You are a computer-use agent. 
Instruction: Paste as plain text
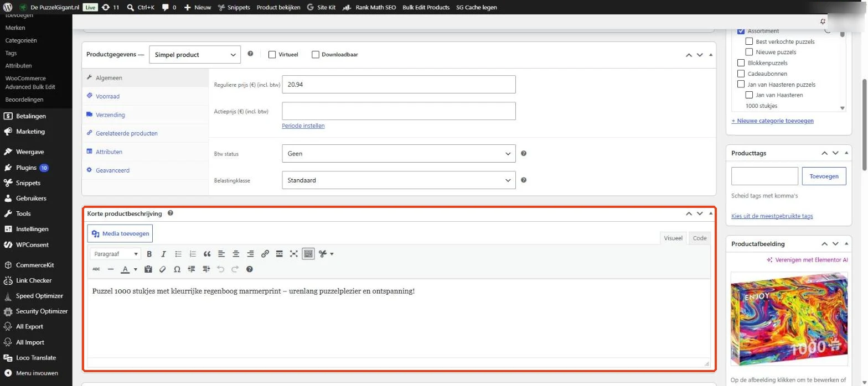click(148, 269)
